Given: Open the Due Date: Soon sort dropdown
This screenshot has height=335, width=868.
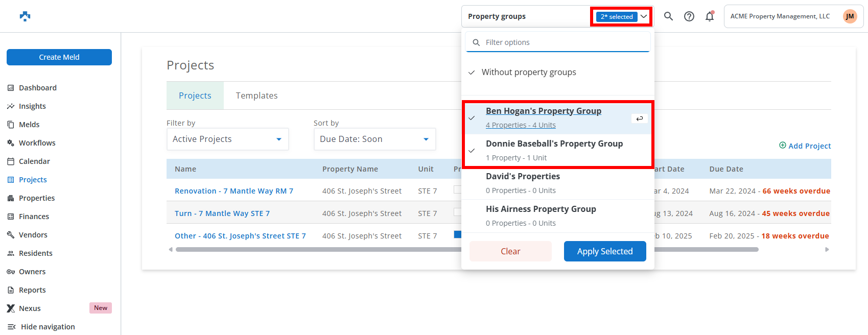Looking at the screenshot, I should [374, 139].
